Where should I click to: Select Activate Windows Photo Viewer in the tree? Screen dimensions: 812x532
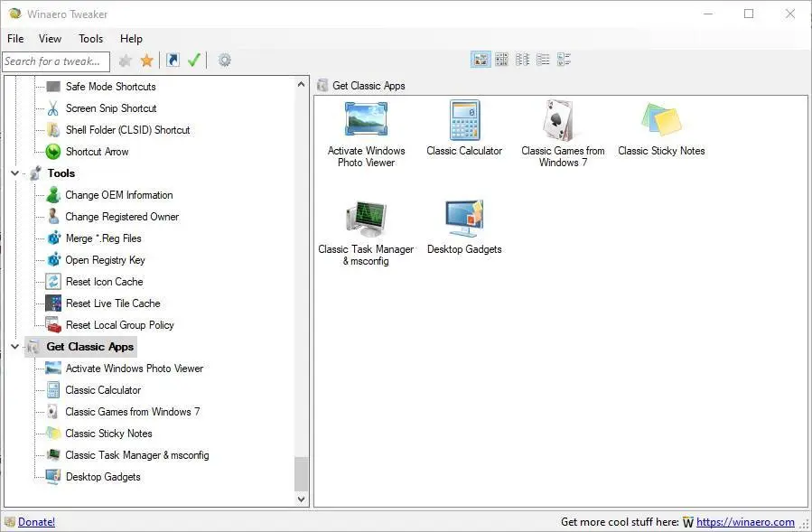[x=134, y=369]
